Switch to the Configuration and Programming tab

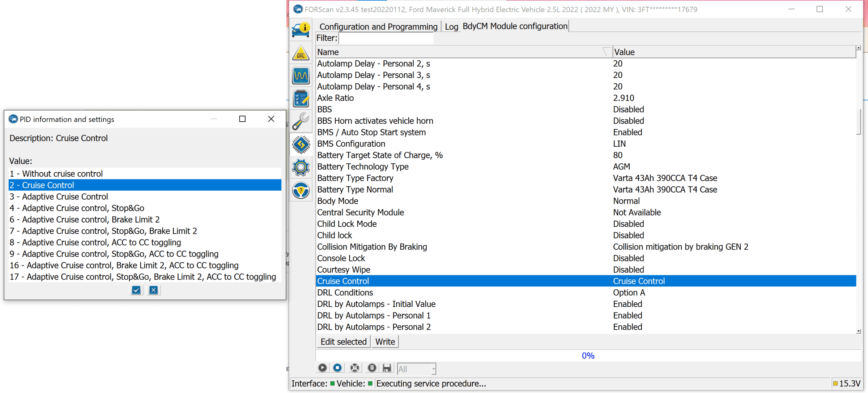click(378, 26)
